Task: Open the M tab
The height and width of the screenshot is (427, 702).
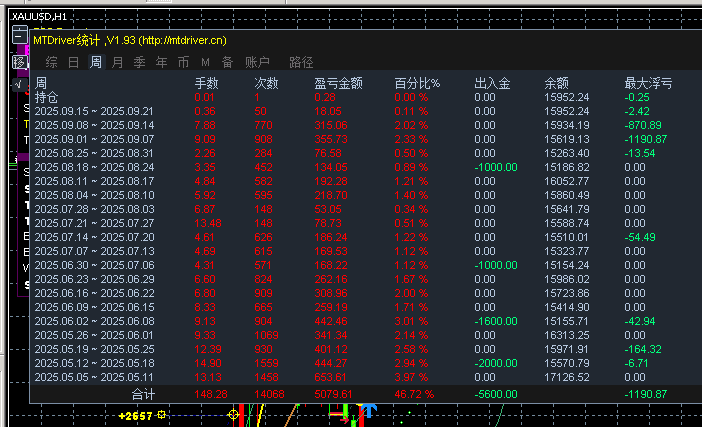Action: coord(205,62)
